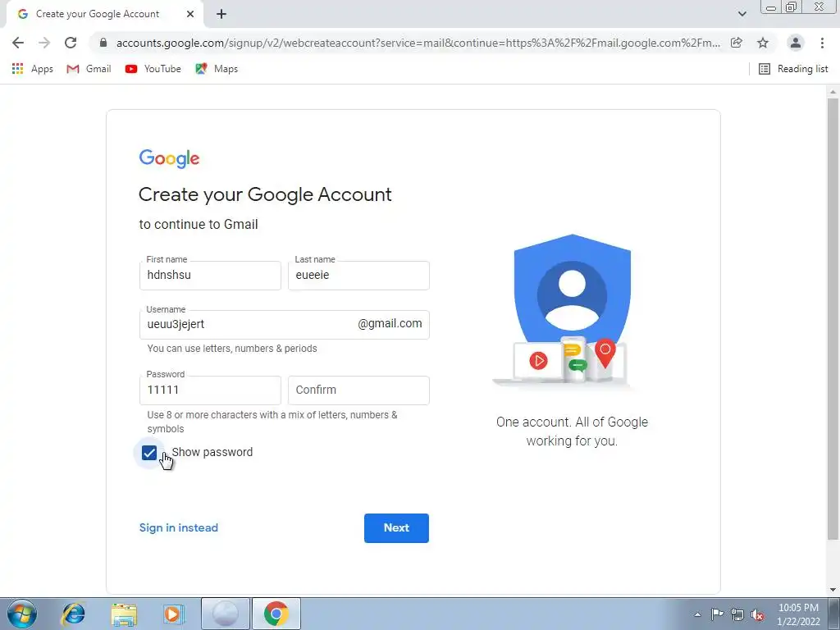Click the 'Use 8 or more characters' hint

coord(272,422)
